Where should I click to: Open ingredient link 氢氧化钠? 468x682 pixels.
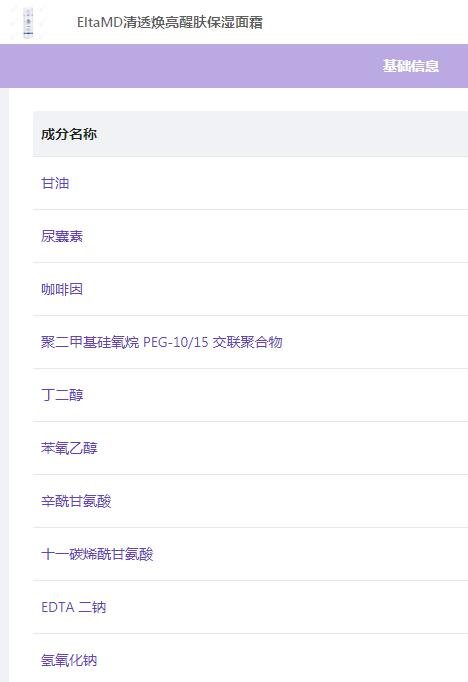(69, 660)
